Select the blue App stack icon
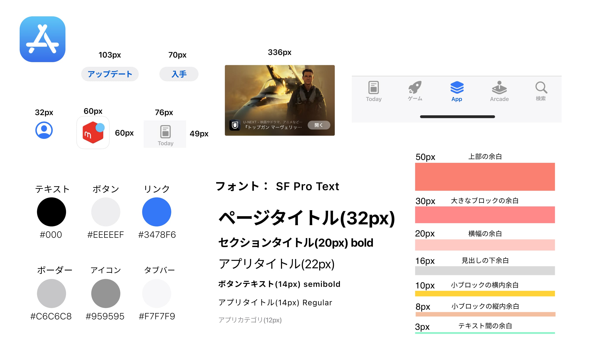 (457, 87)
